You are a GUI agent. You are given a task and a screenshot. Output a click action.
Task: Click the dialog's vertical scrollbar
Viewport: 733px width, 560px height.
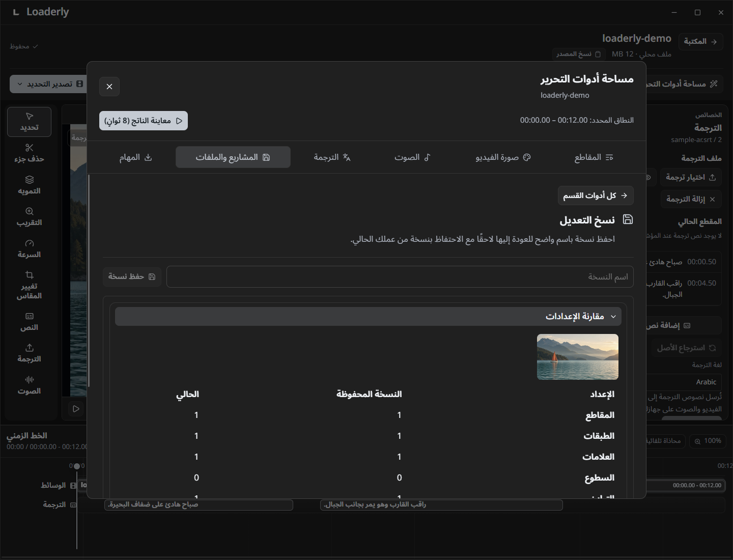pos(89,281)
